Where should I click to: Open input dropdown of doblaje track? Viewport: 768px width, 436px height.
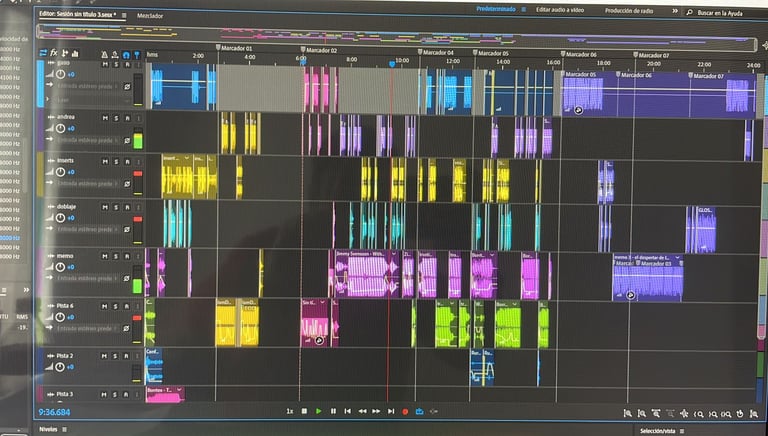pos(86,229)
